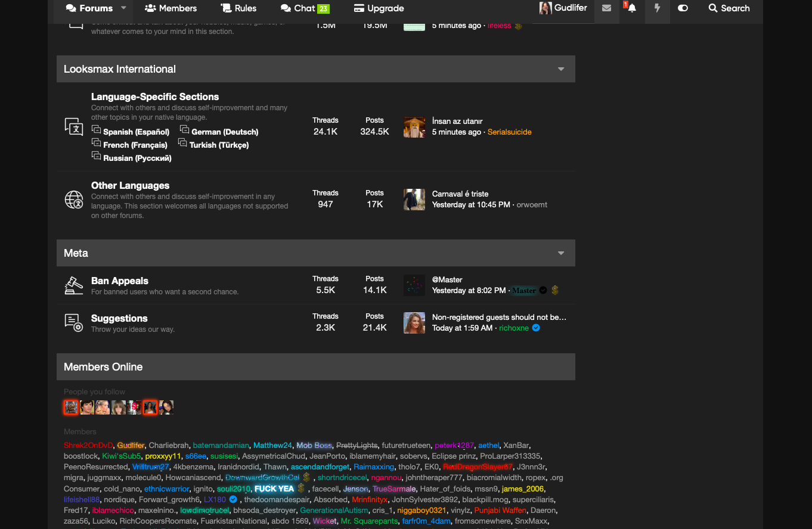Open the envelope messages icon
Viewport: 812px width, 529px height.
click(x=606, y=8)
